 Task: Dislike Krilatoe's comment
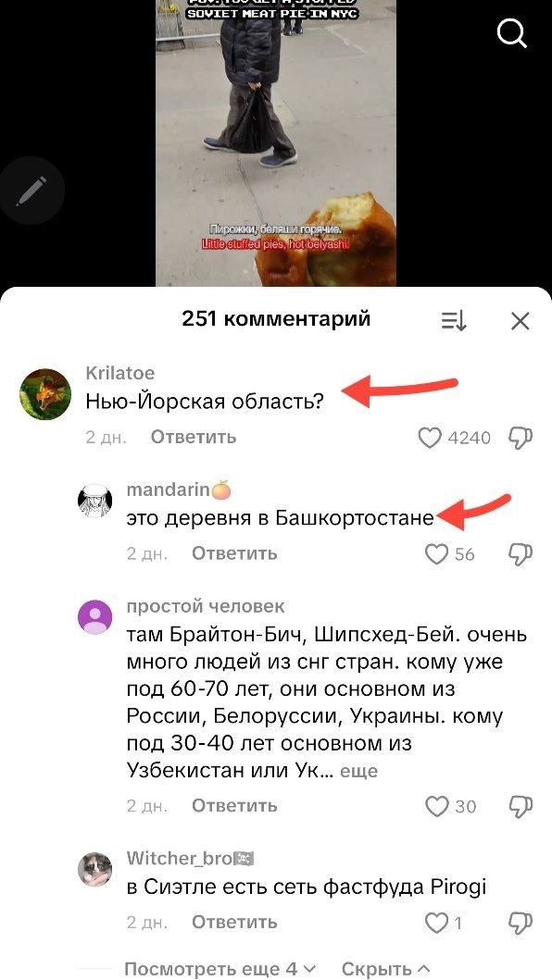[521, 438]
